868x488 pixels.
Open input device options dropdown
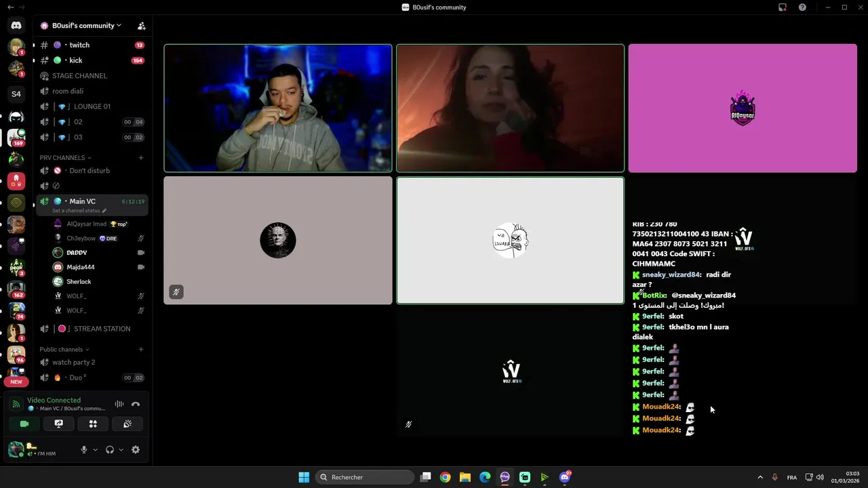[95, 449]
